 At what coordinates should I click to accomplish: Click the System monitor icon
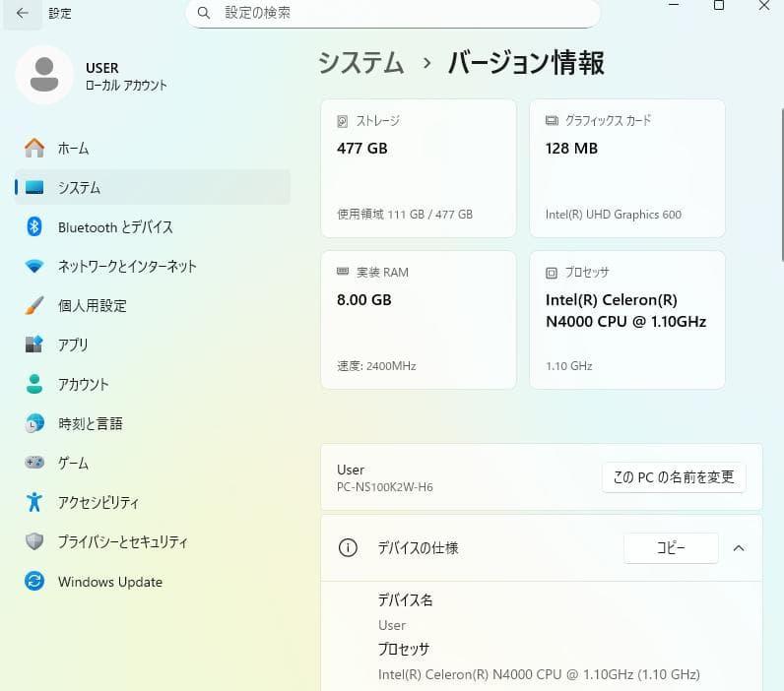tap(34, 187)
